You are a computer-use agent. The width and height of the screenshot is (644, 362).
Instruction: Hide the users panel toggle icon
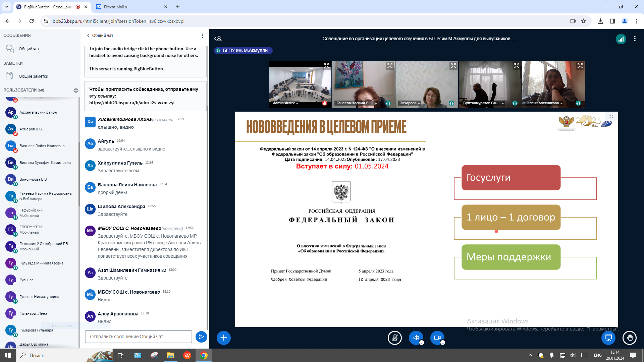pyautogui.click(x=218, y=39)
